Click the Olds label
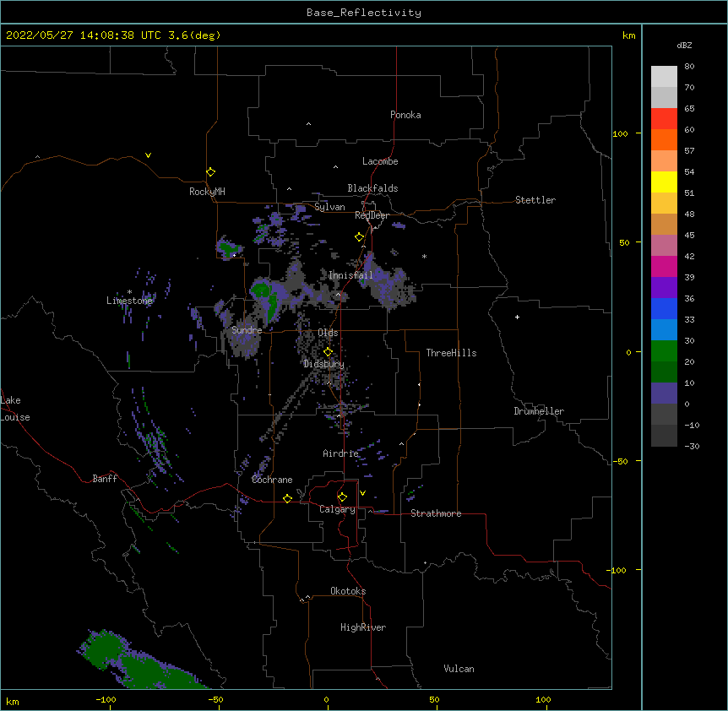The height and width of the screenshot is (711, 728). tap(328, 333)
